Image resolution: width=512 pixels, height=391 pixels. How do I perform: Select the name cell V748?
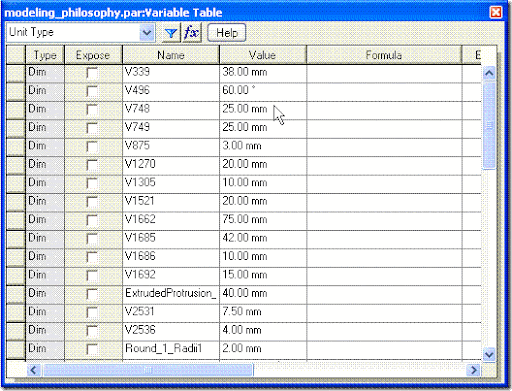tap(171, 110)
